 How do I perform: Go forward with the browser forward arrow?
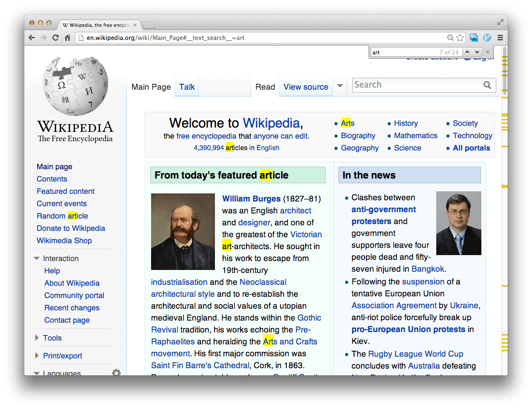[43, 38]
